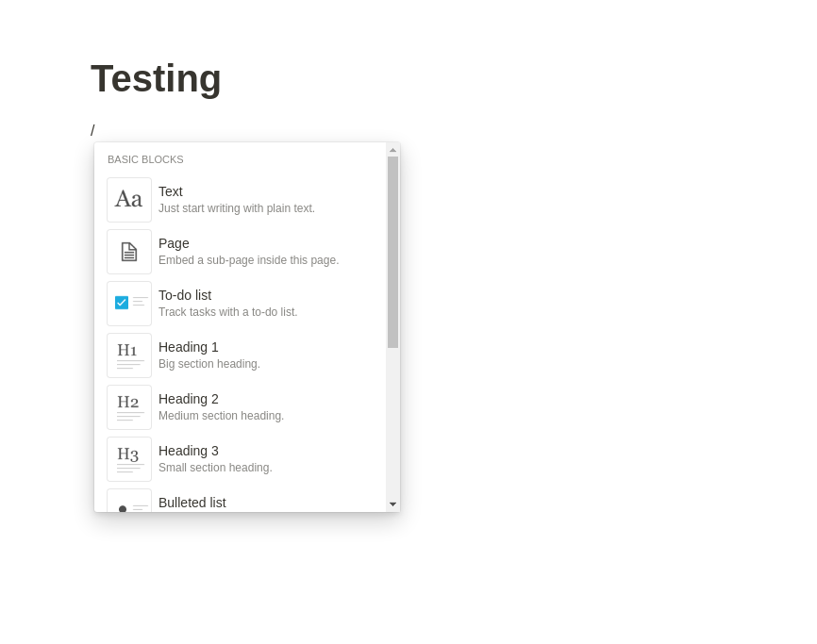
Task: Select the H1 Heading 1 icon
Action: [x=129, y=355]
